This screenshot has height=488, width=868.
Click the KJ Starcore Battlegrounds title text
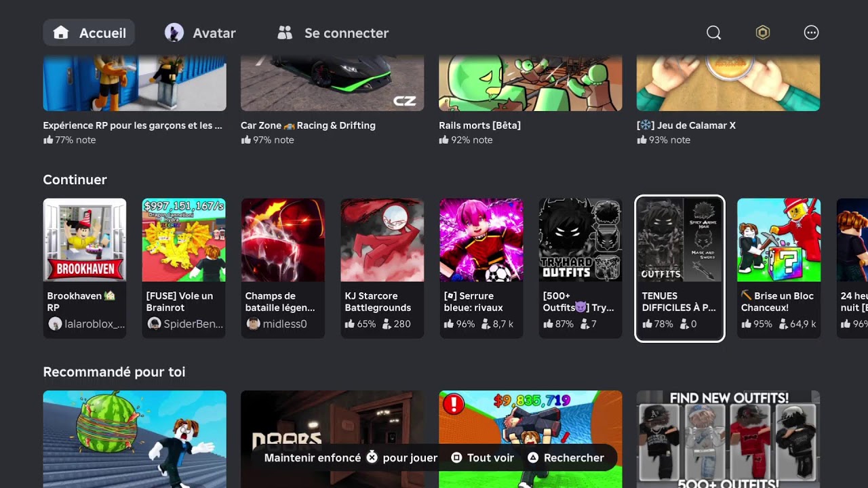point(378,302)
